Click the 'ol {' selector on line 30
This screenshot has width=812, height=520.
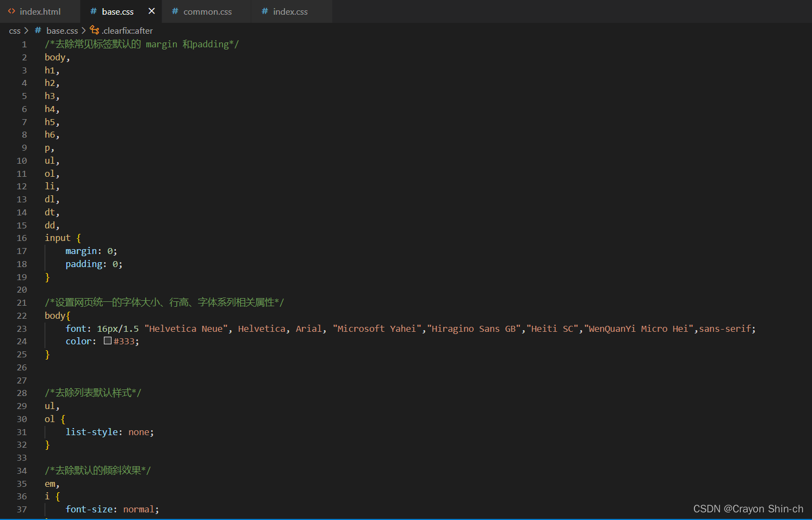point(54,419)
